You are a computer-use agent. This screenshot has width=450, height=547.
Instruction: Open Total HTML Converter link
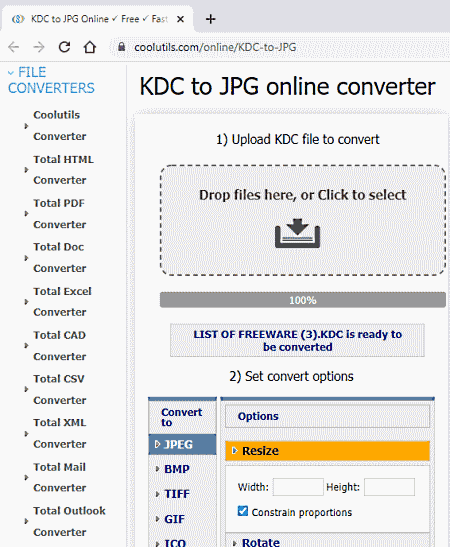pos(63,170)
